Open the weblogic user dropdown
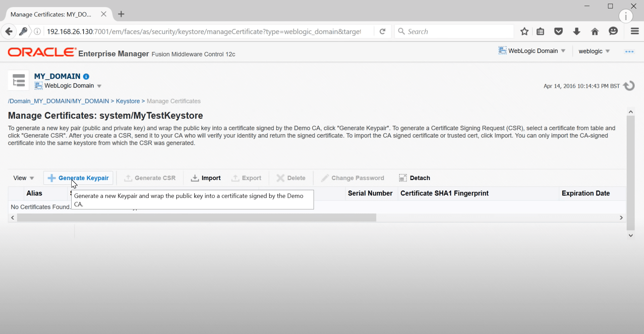The width and height of the screenshot is (644, 334). point(594,51)
